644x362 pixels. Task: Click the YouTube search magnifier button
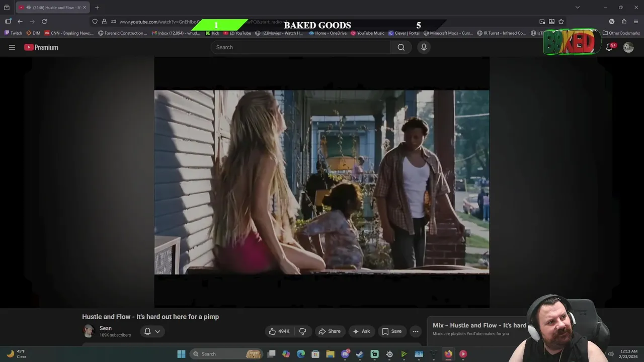coord(401,47)
